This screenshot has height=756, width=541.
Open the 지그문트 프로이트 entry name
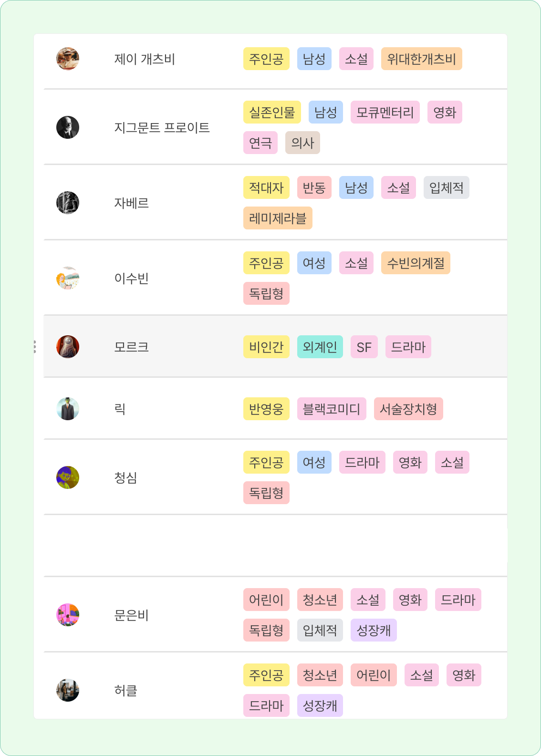click(x=162, y=128)
